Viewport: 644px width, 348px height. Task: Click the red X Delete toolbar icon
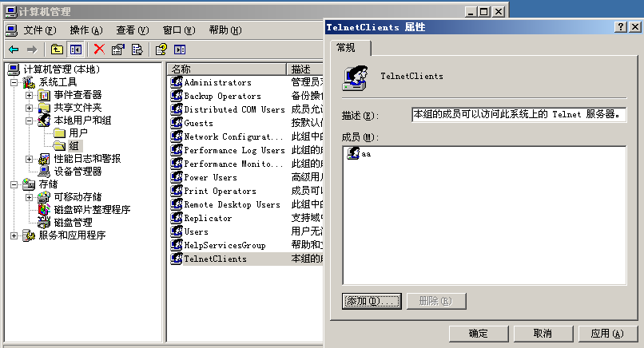[x=99, y=49]
